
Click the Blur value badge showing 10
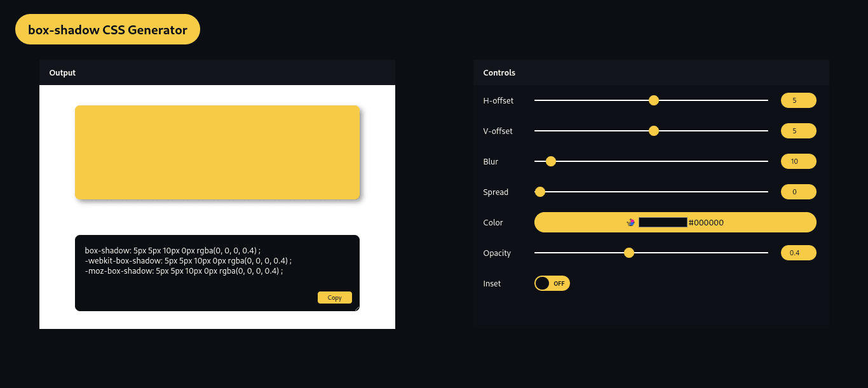798,161
